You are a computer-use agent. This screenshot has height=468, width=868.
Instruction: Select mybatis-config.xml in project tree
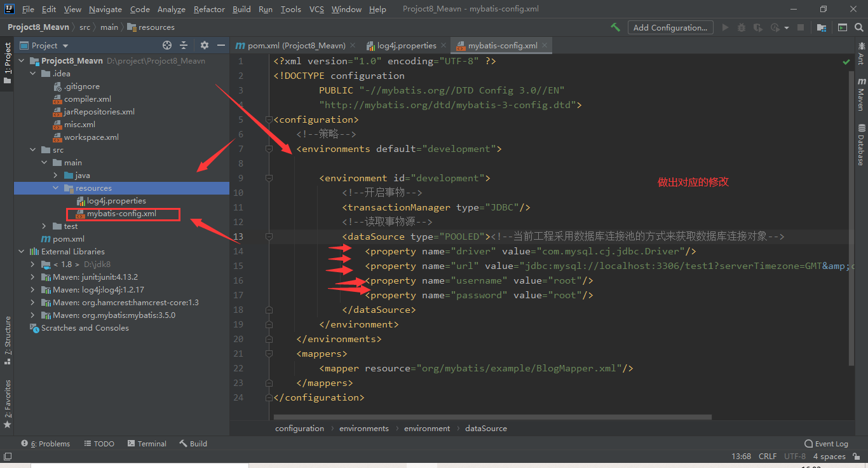[x=121, y=214]
